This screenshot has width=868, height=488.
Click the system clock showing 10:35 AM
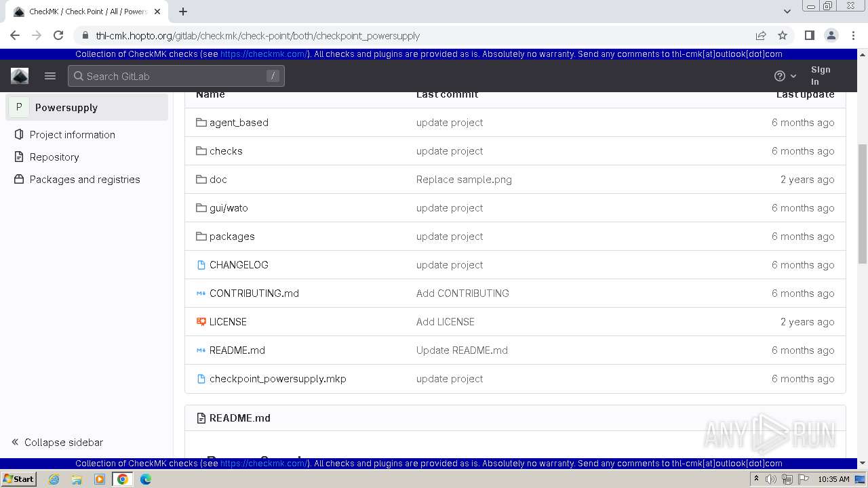[833, 479]
